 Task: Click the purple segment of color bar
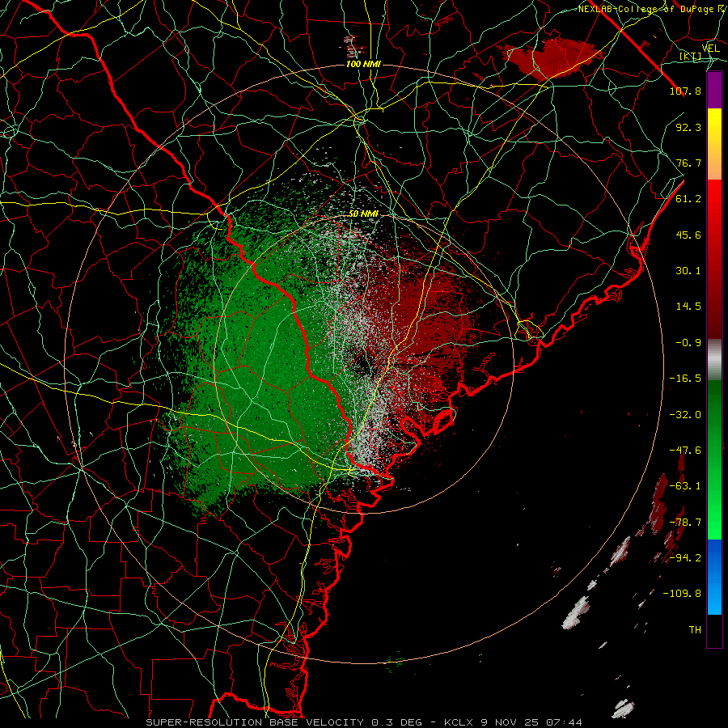coord(714,91)
